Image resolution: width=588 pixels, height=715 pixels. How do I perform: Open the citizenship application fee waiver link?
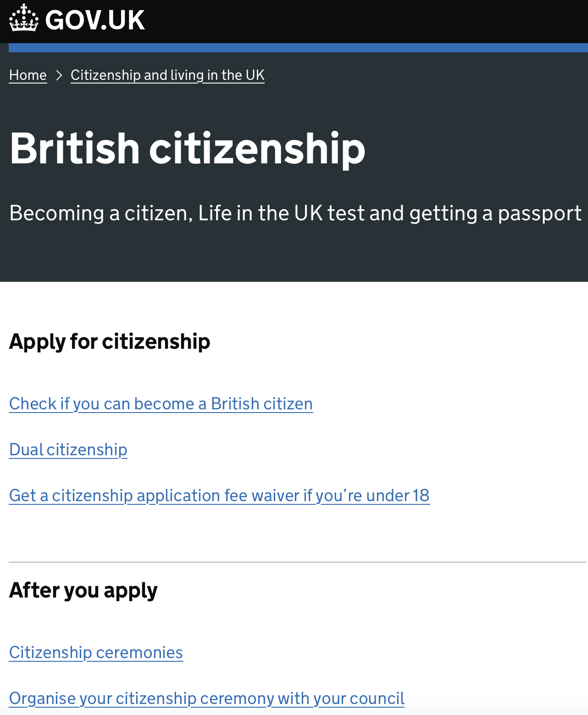click(x=219, y=496)
